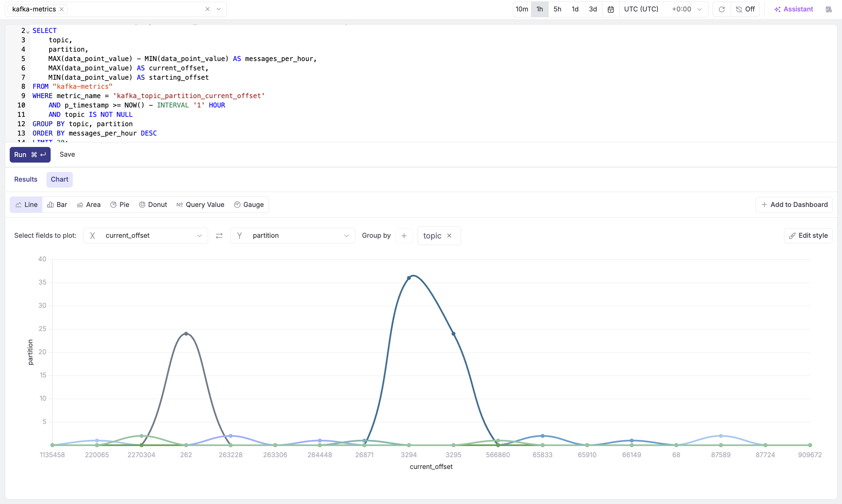The height and width of the screenshot is (504, 842).
Task: Click Add to Dashboard button
Action: click(x=794, y=205)
